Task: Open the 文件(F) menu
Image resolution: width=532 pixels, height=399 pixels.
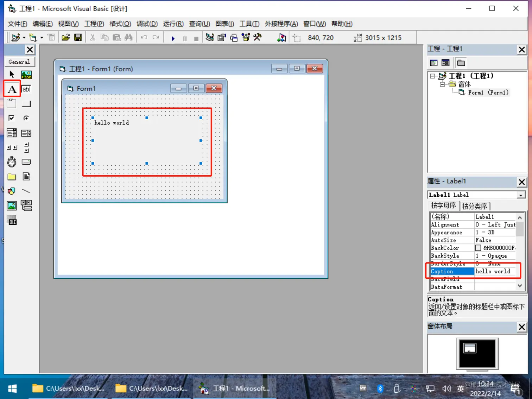Action: tap(17, 24)
